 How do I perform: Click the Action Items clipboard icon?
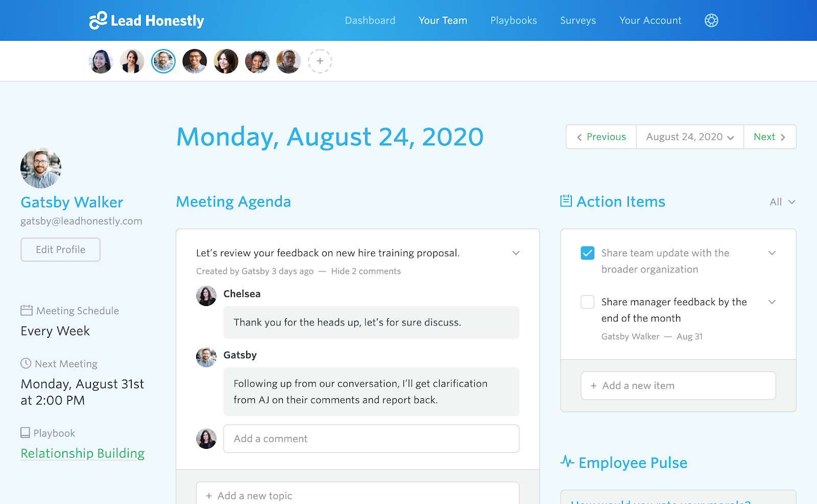566,201
